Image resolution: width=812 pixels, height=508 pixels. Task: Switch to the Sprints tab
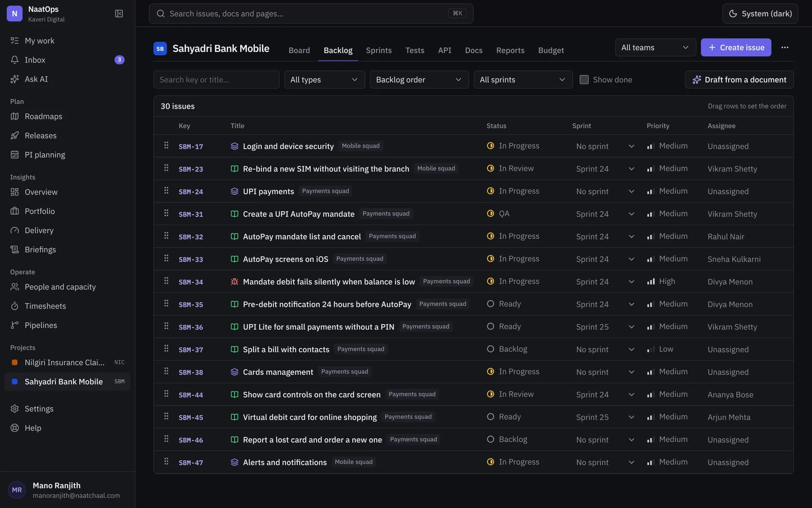[379, 50]
